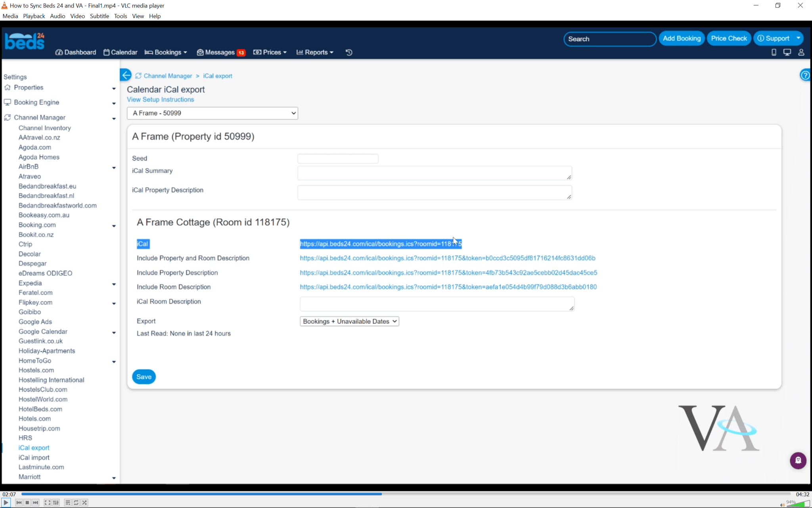Toggle shuffle random playback
812x508 pixels.
click(84, 502)
